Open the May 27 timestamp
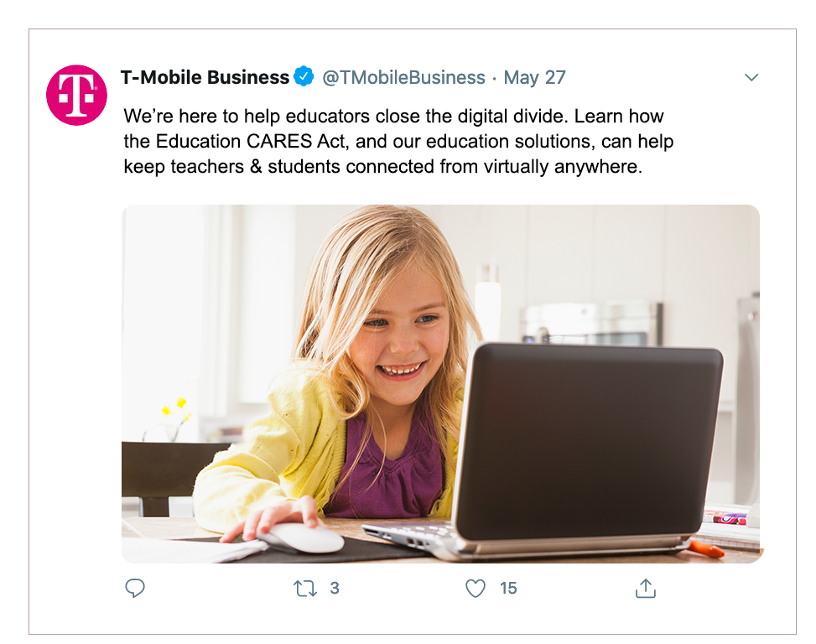This screenshot has height=644, width=816. coord(534,77)
